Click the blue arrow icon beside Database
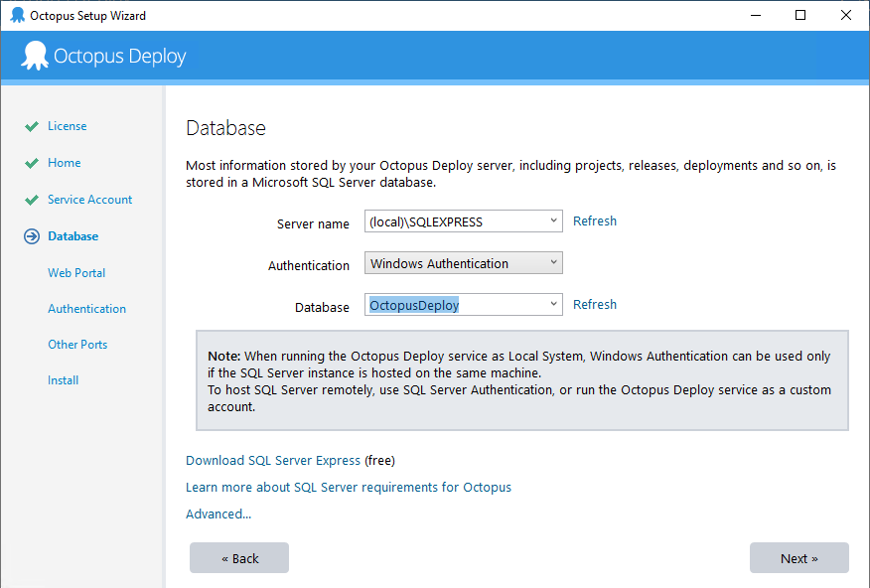The image size is (870, 588). (x=32, y=236)
